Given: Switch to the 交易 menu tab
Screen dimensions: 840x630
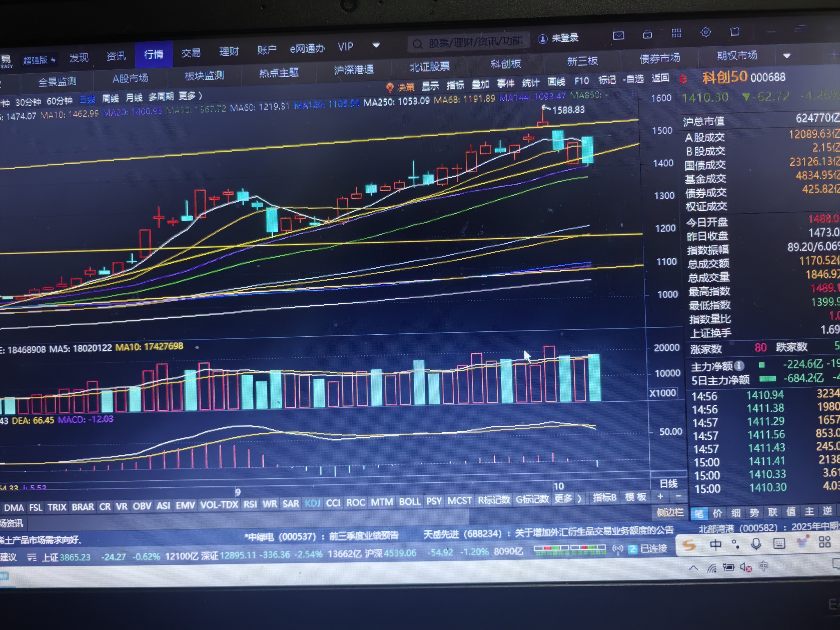Looking at the screenshot, I should tap(191, 52).
